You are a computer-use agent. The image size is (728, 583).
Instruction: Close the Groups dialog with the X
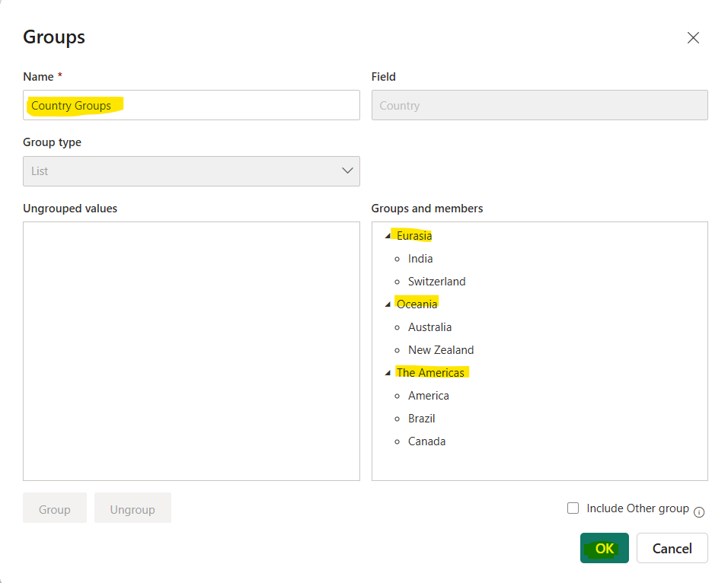(693, 37)
